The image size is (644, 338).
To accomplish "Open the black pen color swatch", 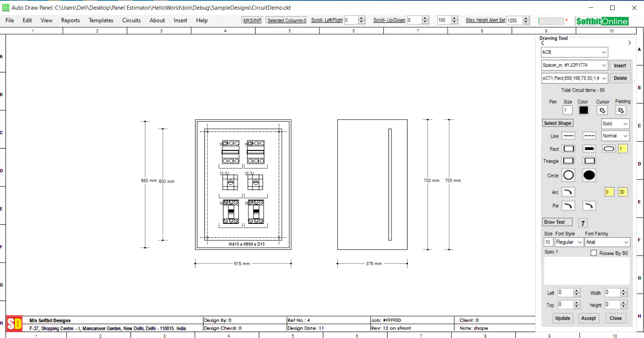I will pos(583,110).
